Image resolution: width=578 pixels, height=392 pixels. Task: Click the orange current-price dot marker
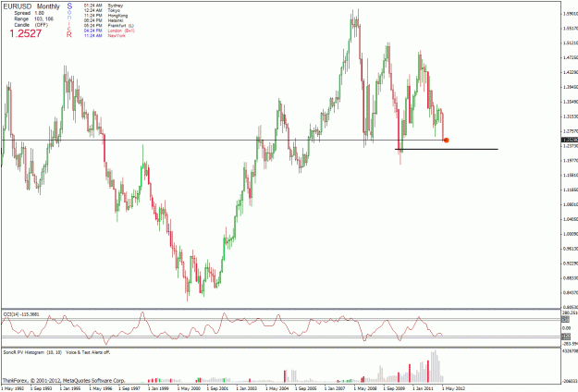(446, 140)
